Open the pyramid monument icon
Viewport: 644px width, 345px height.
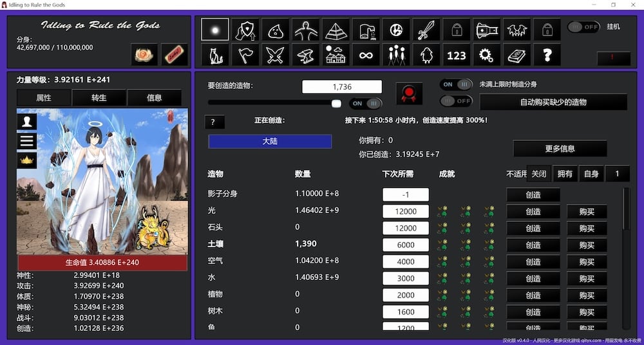click(336, 30)
